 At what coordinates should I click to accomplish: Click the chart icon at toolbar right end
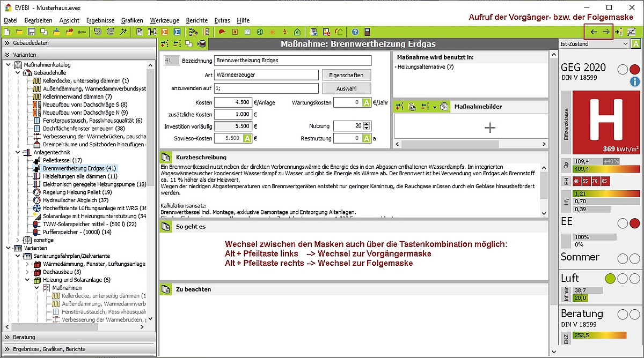click(632, 32)
